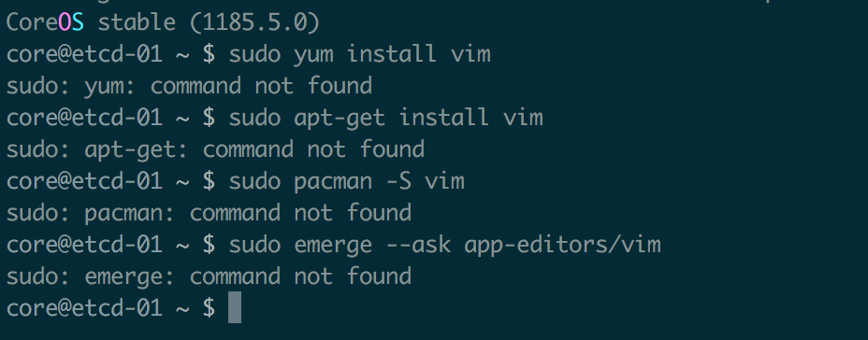Click the word 'stable' in the banner
The width and height of the screenshot is (868, 340).
(x=137, y=22)
